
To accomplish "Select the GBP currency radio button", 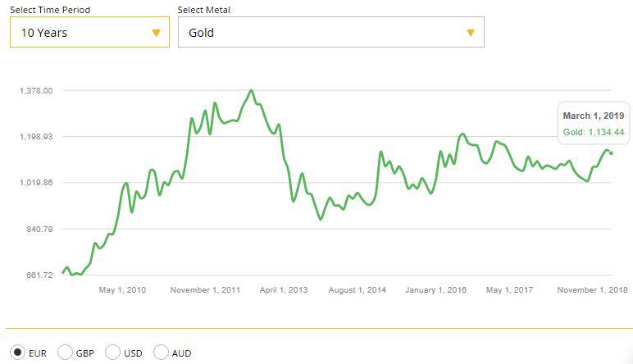I will [65, 353].
